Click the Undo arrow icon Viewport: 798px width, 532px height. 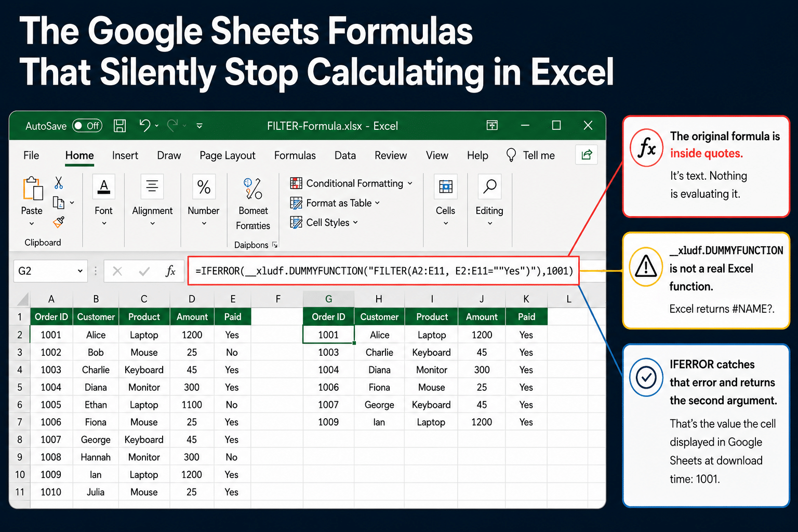tap(144, 125)
